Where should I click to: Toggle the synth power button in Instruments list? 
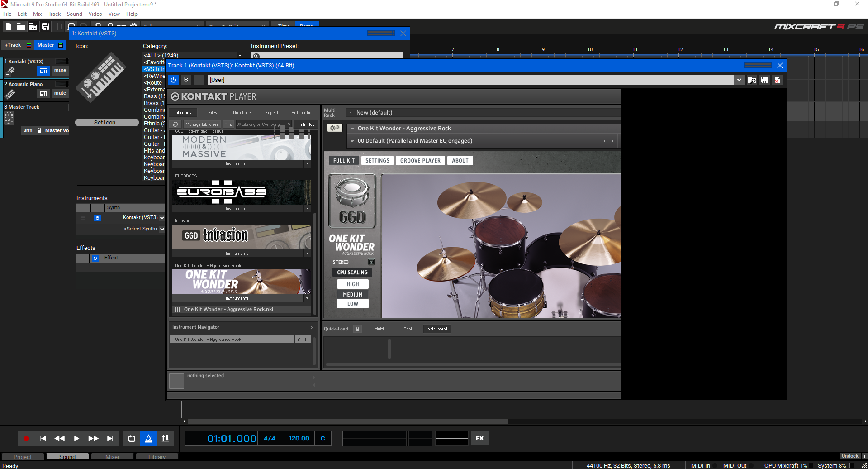[97, 218]
